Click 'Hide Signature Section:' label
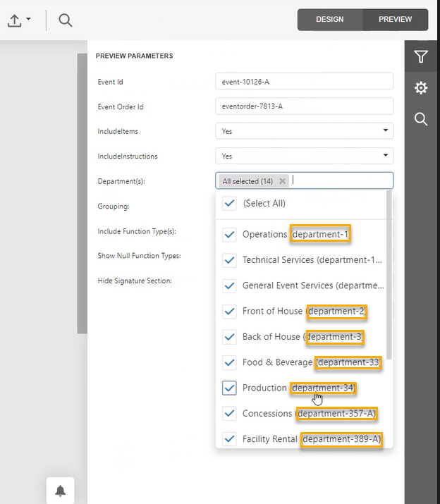This screenshot has height=504, width=440. pyautogui.click(x=135, y=281)
